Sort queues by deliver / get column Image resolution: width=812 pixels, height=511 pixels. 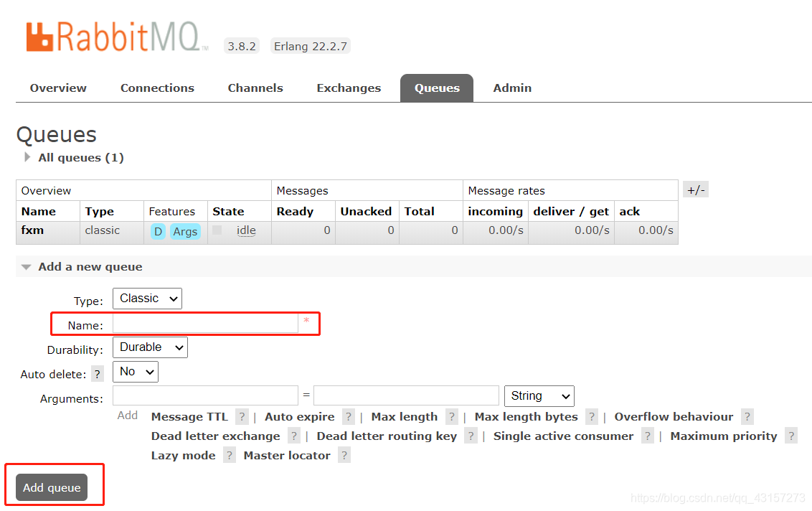(571, 212)
